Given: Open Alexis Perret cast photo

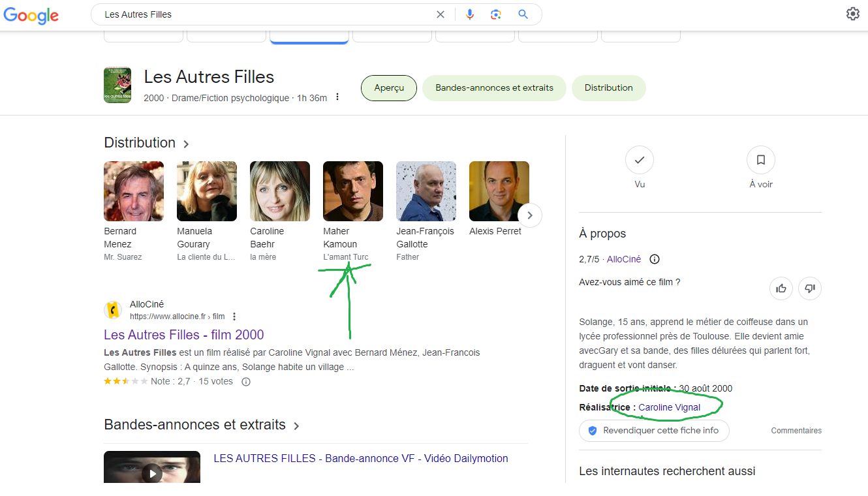Looking at the screenshot, I should click(499, 191).
